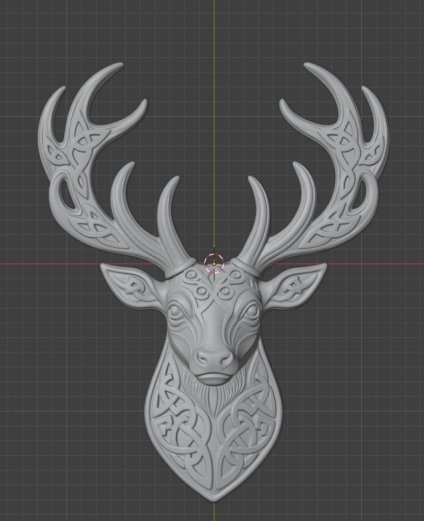Click the fur tuft beneath the deer's chin
The image size is (424, 521).
click(x=213, y=395)
